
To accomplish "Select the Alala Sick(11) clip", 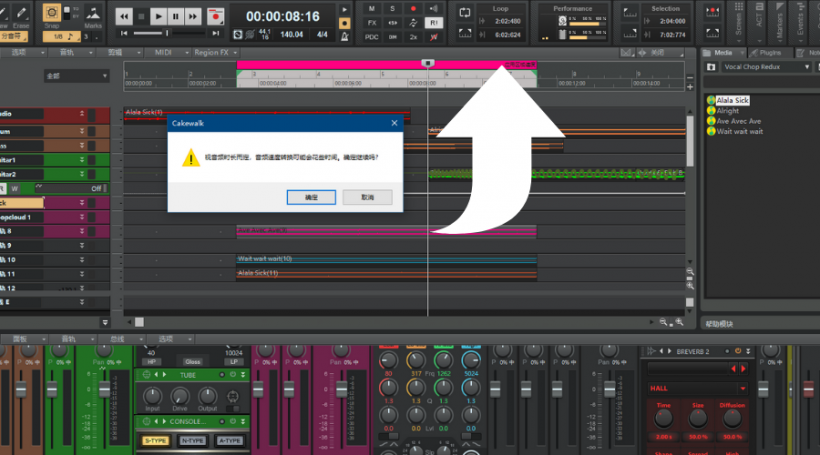I will point(386,273).
